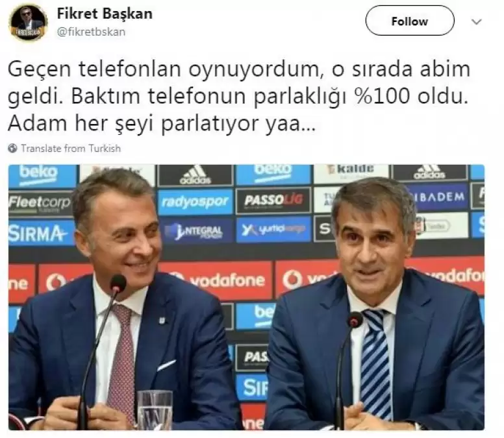Click the globe icon beside Translate
Screen dimensions: 504x438
(x=12, y=149)
